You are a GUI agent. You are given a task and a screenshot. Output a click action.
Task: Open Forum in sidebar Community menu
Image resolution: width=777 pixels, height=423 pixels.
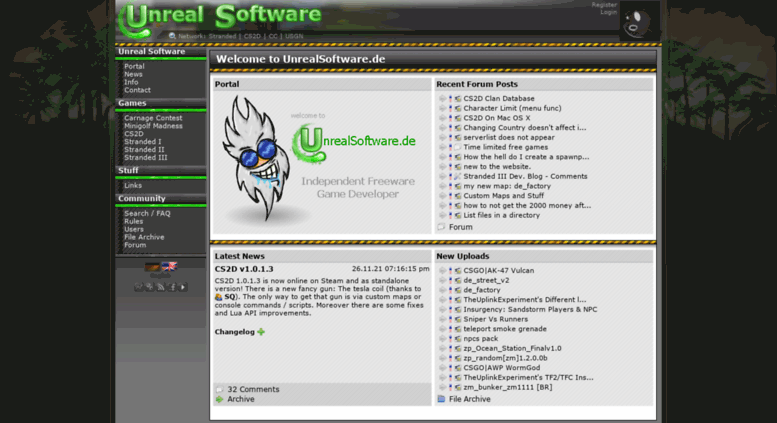tap(135, 245)
